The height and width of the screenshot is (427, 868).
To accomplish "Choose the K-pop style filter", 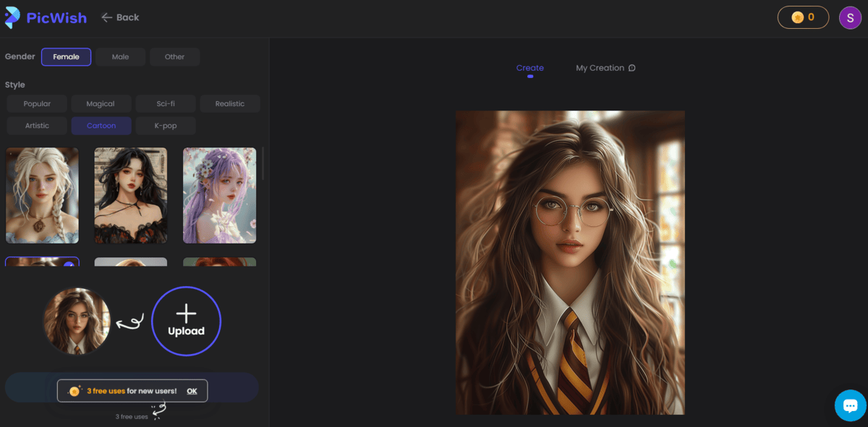I will coord(165,125).
